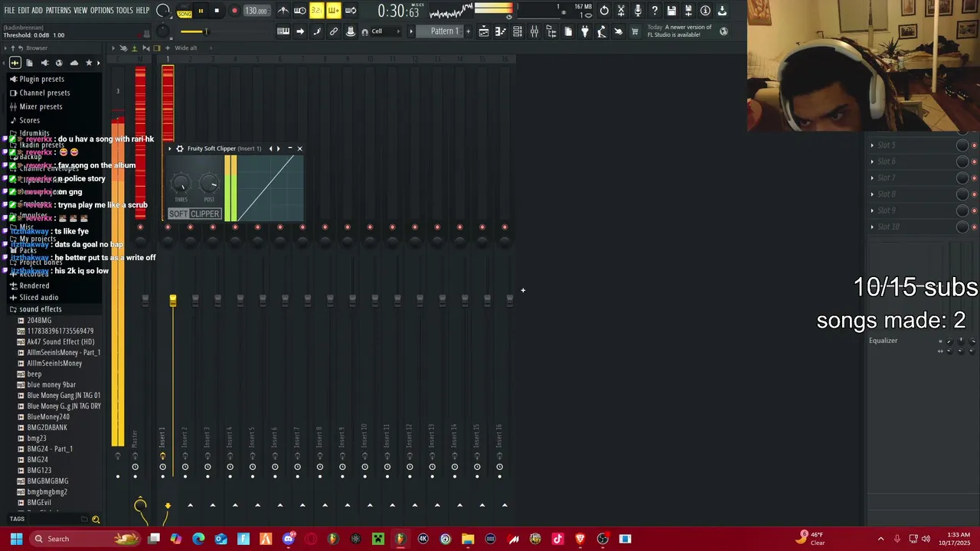
Task: Click Slot 5 in the mixer effects rack
Action: click(915, 145)
